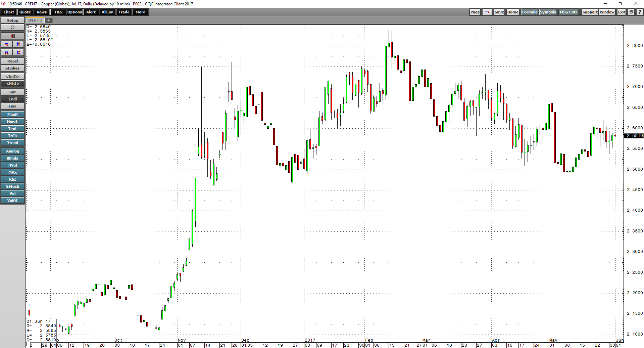
Task: Click the CQG app icon in title bar
Action: pyautogui.click(x=3, y=4)
